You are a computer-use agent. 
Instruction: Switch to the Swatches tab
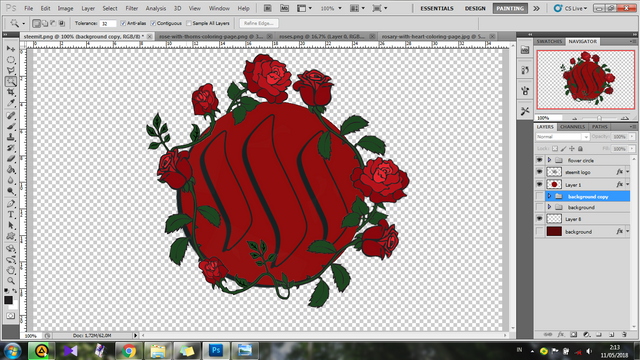pos(549,42)
